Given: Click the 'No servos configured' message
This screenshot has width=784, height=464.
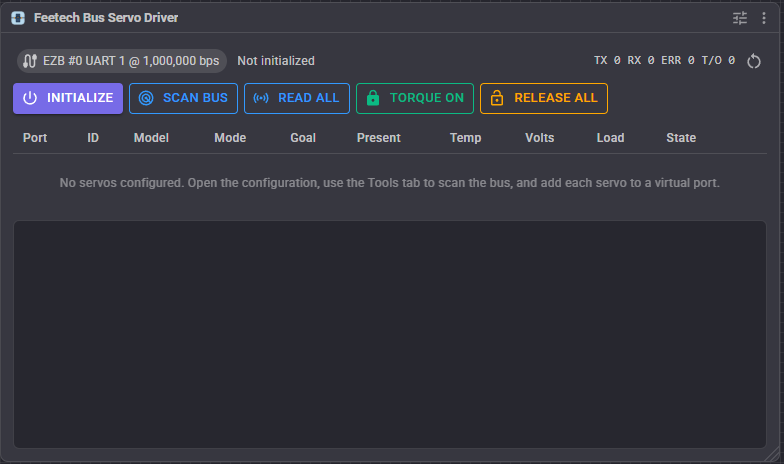Looking at the screenshot, I should pyautogui.click(x=390, y=183).
